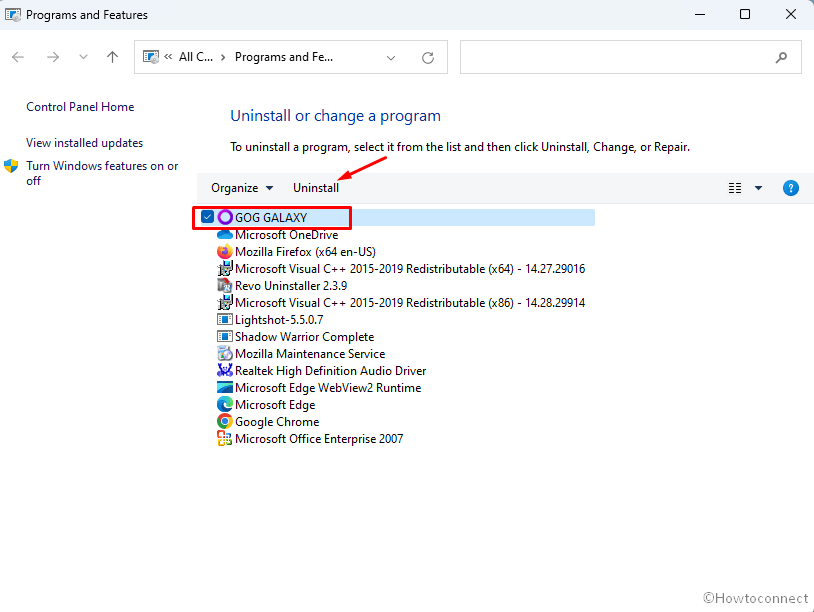The image size is (814, 612).
Task: Click the search magnifier icon
Action: pyautogui.click(x=781, y=57)
